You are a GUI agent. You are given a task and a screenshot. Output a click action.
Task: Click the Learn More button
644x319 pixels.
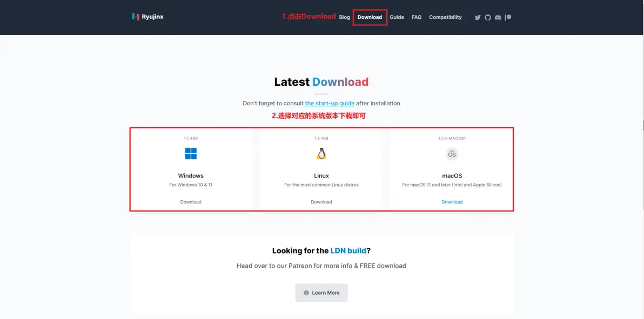click(x=321, y=293)
